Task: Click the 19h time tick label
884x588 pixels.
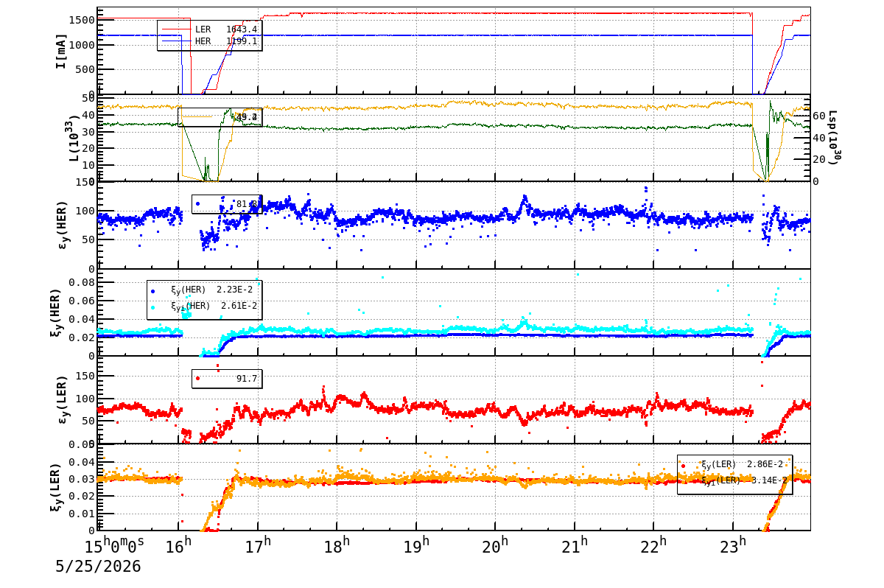Action: point(415,547)
